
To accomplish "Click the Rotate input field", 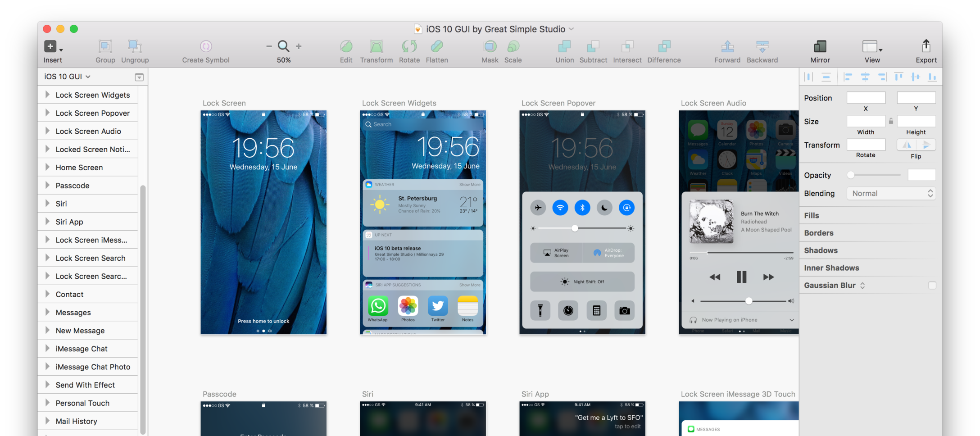I will pyautogui.click(x=866, y=145).
